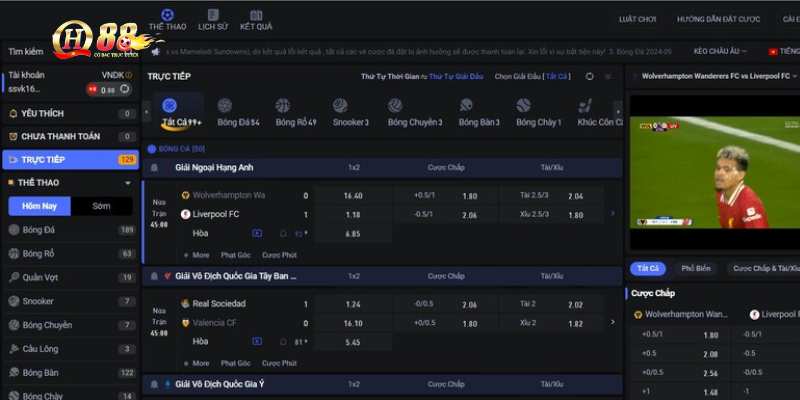Click the refresh icon in Trực Tiếp header

589,77
